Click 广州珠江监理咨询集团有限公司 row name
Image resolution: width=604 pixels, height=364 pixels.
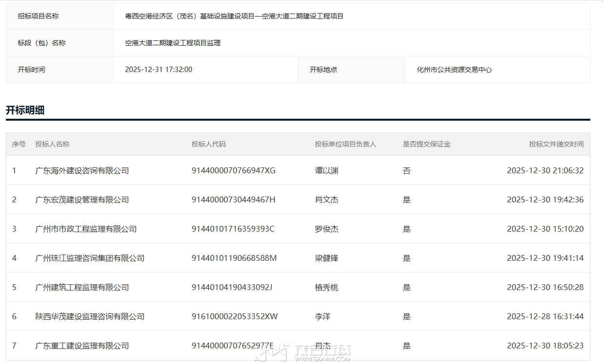pos(90,258)
